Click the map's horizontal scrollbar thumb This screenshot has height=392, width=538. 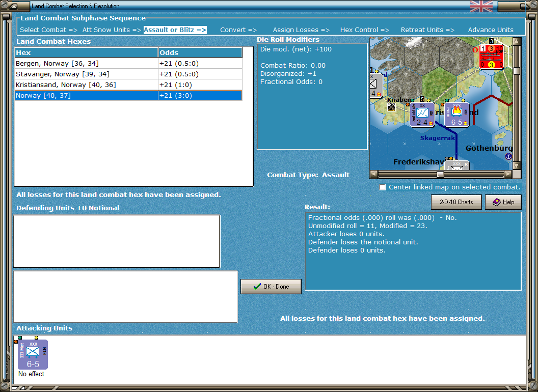[440, 174]
